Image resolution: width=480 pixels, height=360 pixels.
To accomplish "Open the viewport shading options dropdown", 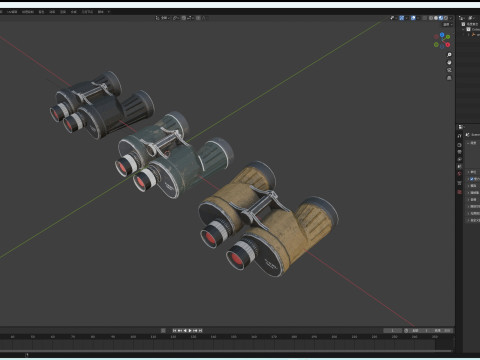I will (450, 18).
